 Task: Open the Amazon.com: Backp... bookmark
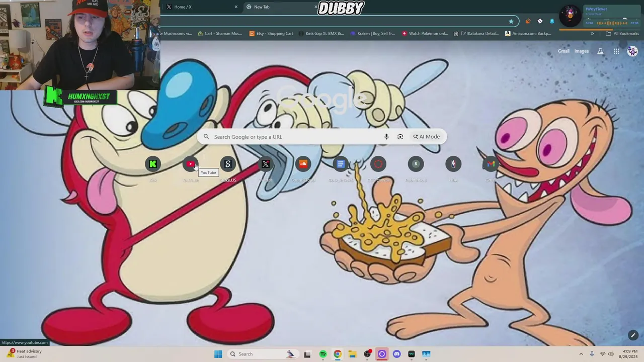point(528,34)
